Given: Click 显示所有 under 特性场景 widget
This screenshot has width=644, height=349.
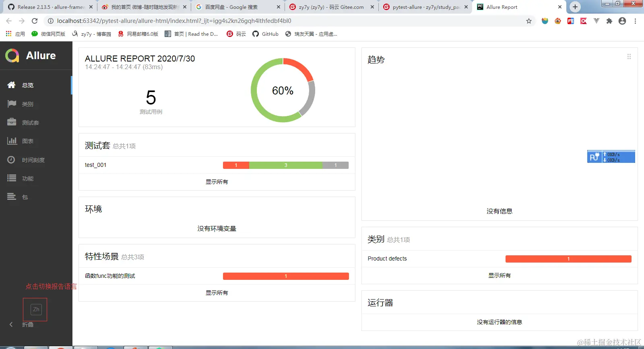Looking at the screenshot, I should pyautogui.click(x=217, y=293).
